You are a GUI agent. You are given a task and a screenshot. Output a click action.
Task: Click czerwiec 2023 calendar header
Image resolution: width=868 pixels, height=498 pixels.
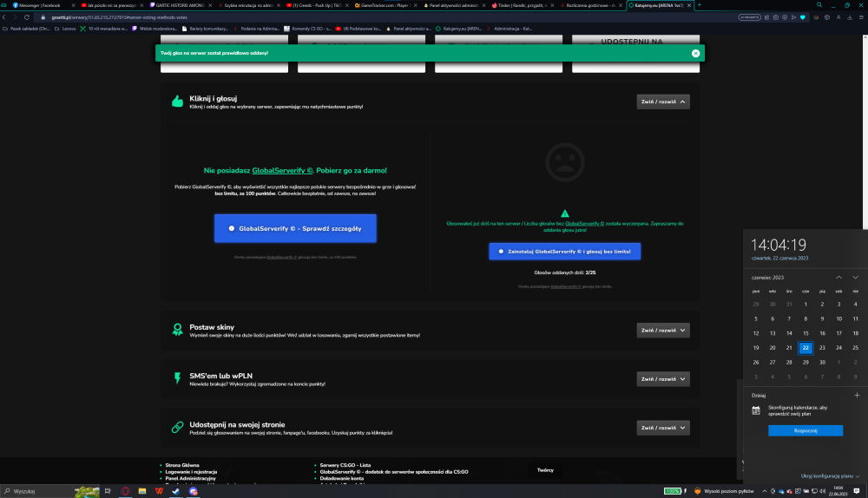(x=767, y=278)
